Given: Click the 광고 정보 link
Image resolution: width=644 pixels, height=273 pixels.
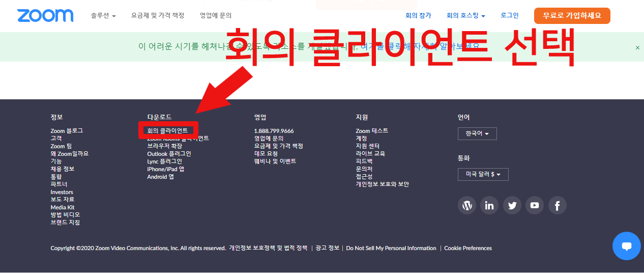Looking at the screenshot, I should click(x=327, y=248).
